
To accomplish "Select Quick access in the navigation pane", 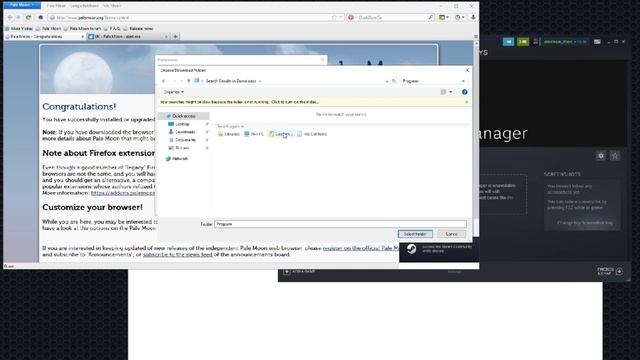I will click(x=183, y=116).
